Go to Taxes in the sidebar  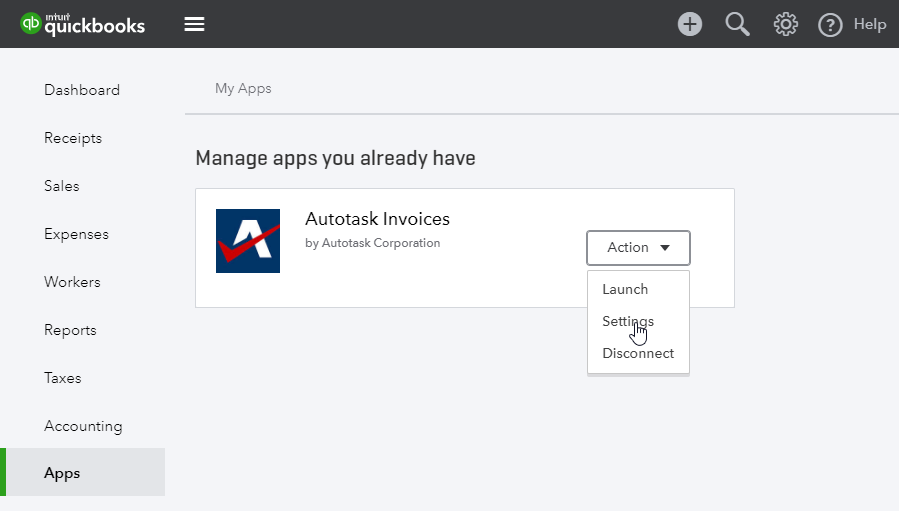[x=62, y=378]
